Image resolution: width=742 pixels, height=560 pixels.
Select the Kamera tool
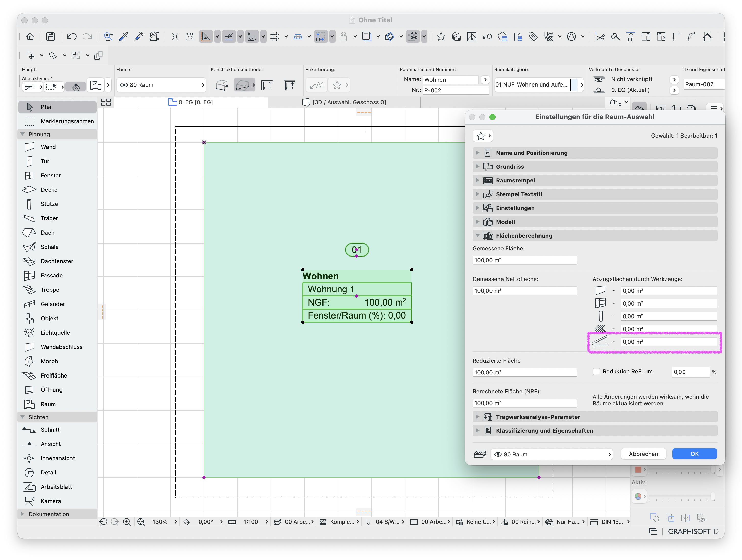click(57, 501)
